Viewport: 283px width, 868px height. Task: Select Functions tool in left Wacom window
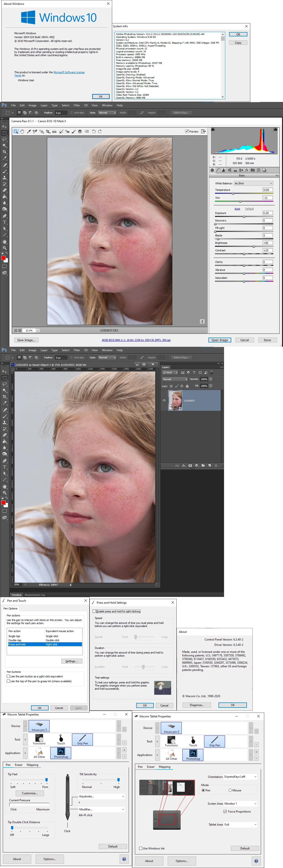39,739
